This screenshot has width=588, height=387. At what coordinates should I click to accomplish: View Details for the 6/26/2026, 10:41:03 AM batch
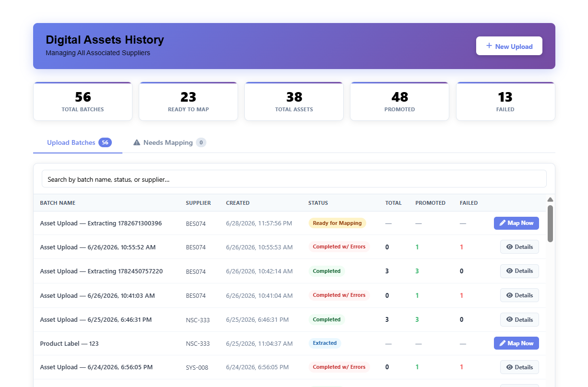[519, 295]
